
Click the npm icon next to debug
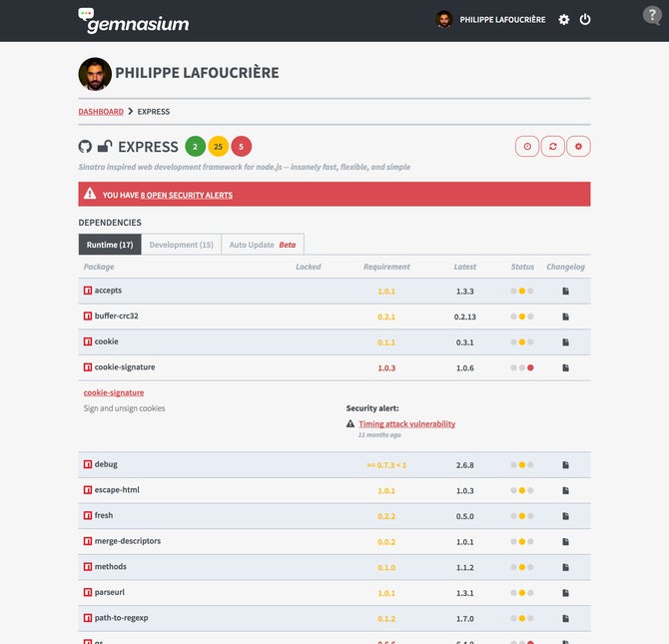coord(88,464)
